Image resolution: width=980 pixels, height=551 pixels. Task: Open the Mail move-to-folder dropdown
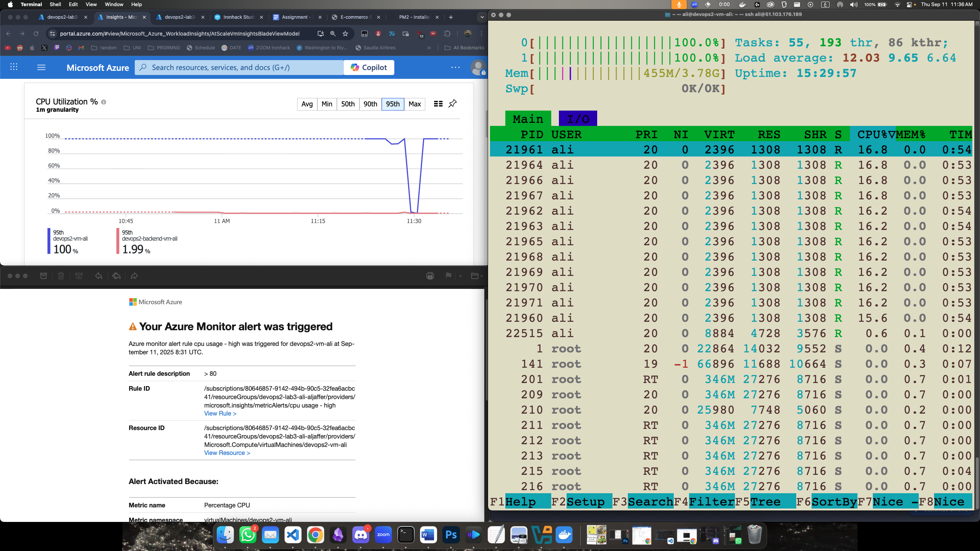click(477, 276)
